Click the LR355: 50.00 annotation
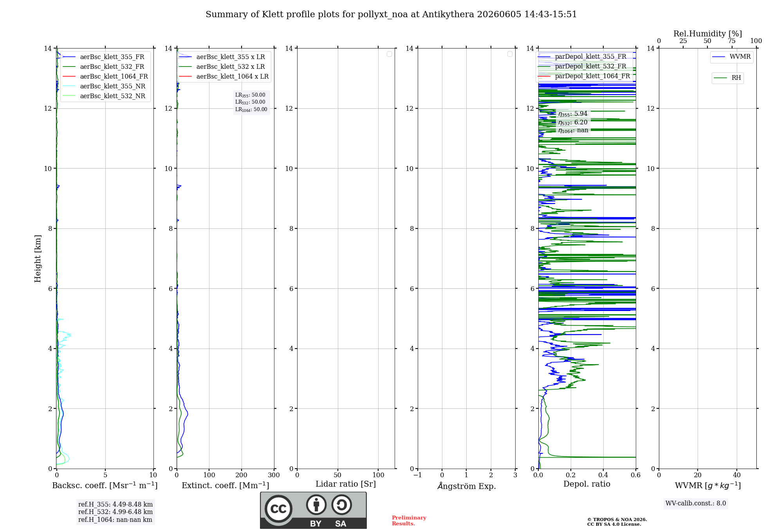Screen dimensions: 783x532 click(250, 95)
